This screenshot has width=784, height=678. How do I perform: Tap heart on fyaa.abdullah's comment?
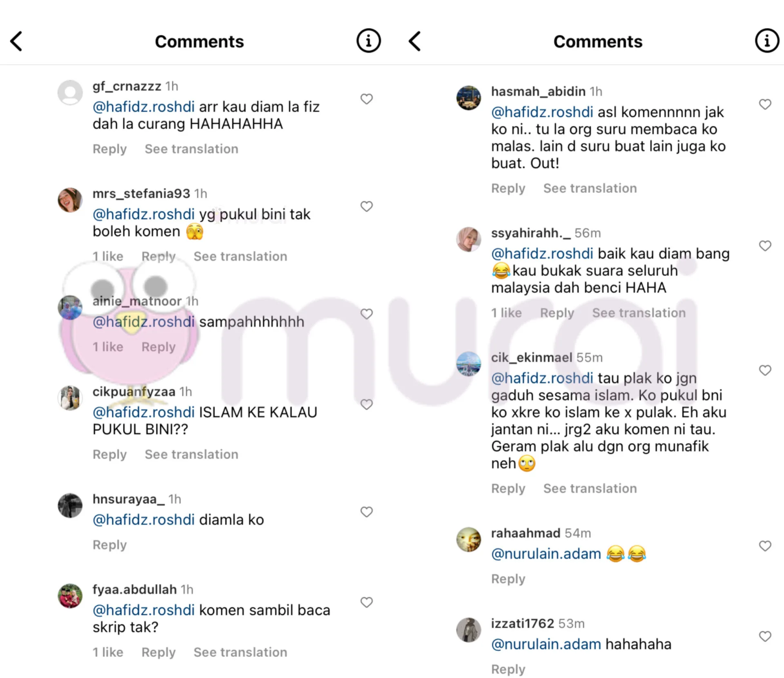[367, 602]
